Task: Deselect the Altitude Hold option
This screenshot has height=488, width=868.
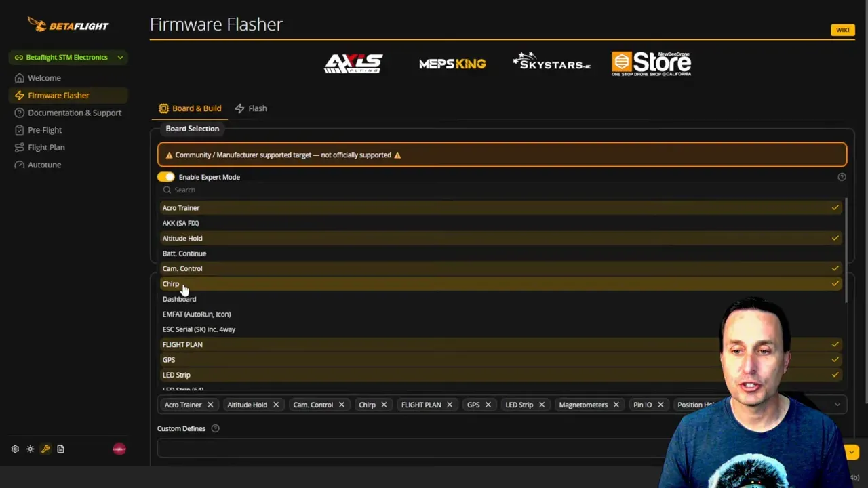Action: point(502,238)
